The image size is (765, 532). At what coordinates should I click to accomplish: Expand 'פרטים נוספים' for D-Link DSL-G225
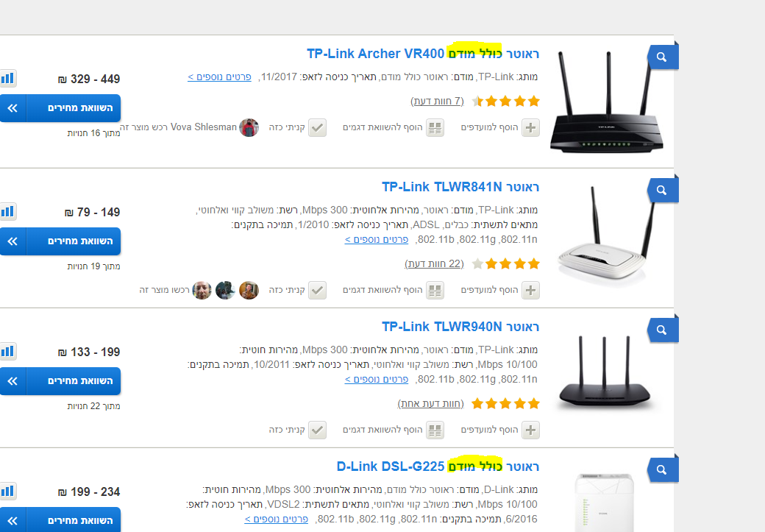[277, 519]
